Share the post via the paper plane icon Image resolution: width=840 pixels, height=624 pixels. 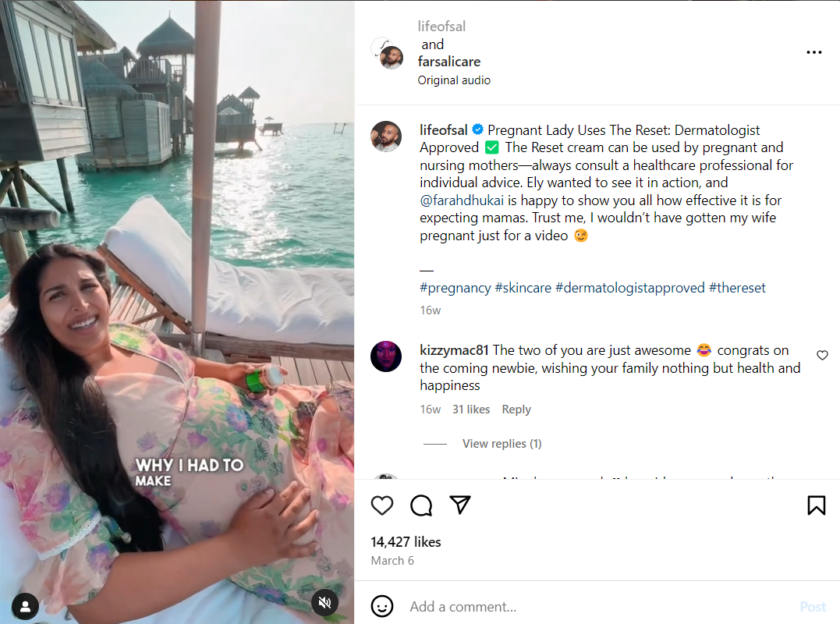point(460,505)
